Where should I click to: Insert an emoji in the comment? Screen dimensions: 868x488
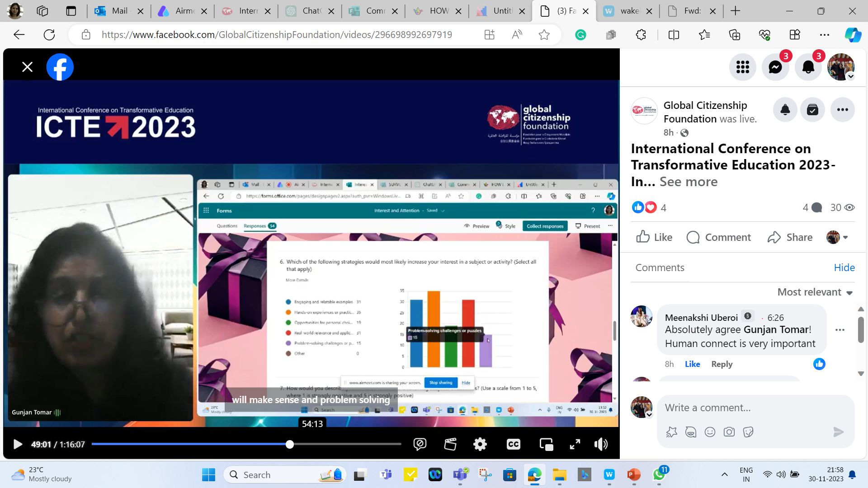pyautogui.click(x=710, y=432)
